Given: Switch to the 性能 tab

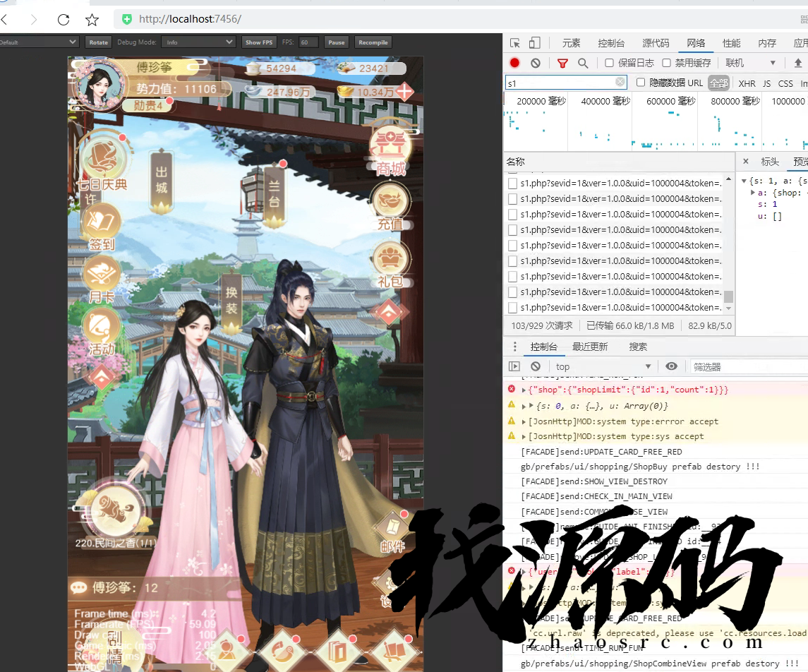Looking at the screenshot, I should click(x=731, y=43).
